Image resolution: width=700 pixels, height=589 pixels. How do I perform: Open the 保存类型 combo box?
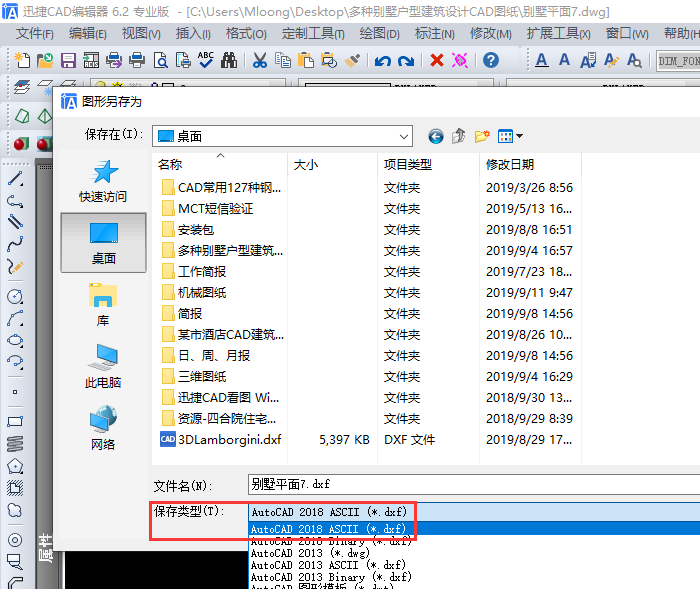[474, 512]
